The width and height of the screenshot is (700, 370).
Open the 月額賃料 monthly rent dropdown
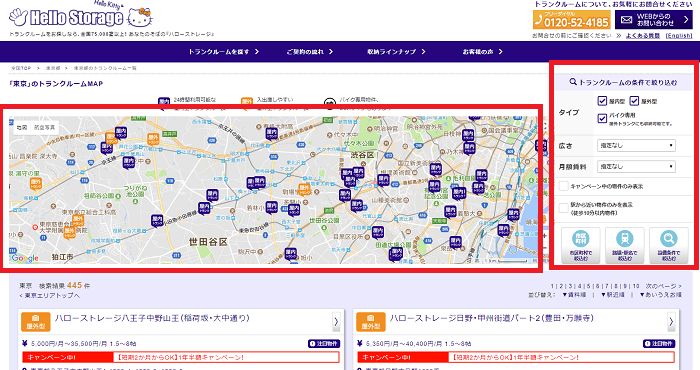(636, 166)
